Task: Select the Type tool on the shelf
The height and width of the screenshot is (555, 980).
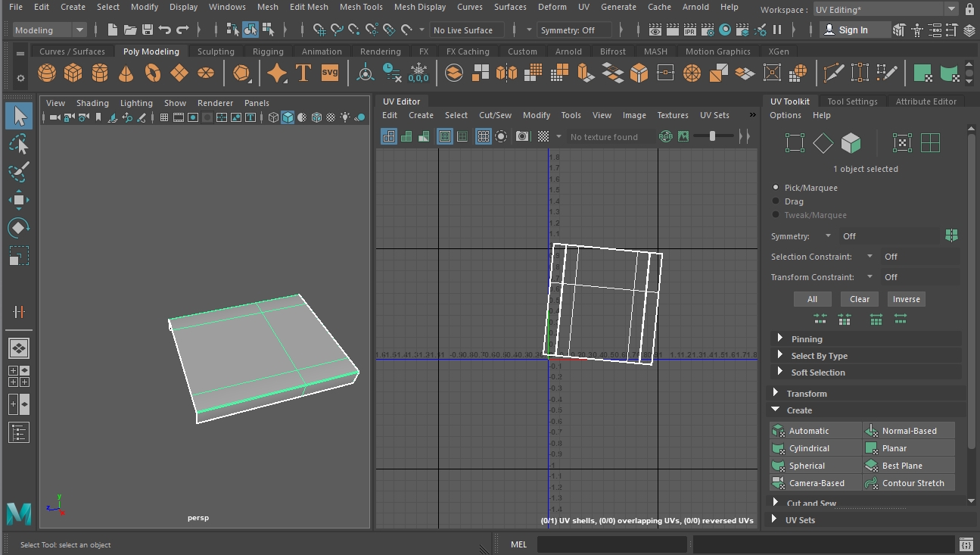Action: [x=303, y=73]
